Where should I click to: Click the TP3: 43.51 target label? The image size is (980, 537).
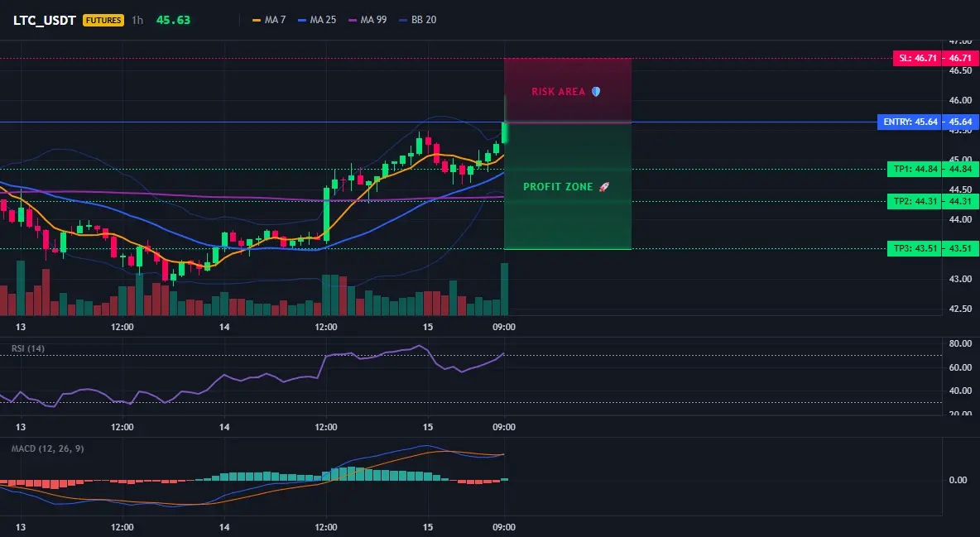[915, 249]
